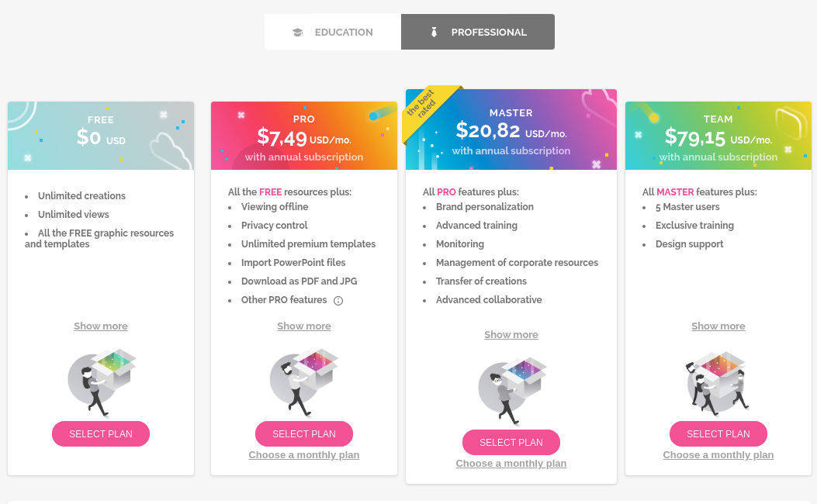The height and width of the screenshot is (504, 817).
Task: Expand Show more under the PRO plan
Action: click(303, 326)
